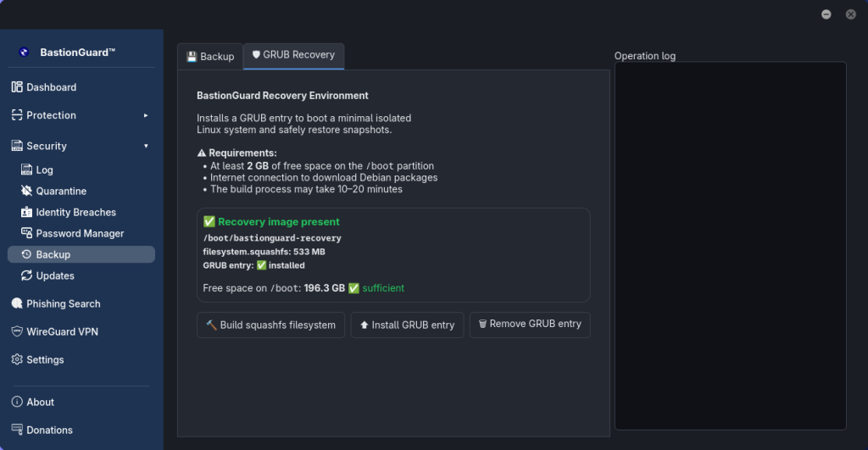Click Build squashfs filesystem button
Screen dimensions: 868x450
(x=270, y=325)
